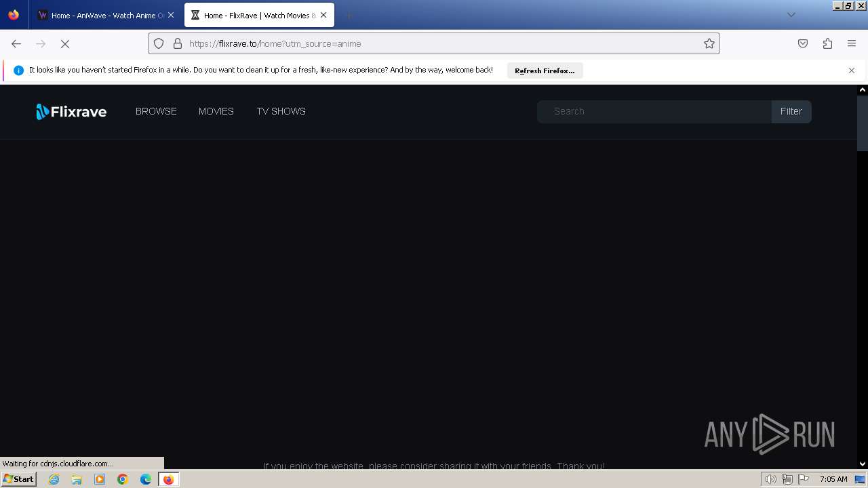The image size is (868, 488).
Task: Close the FlixRave tab
Action: [323, 15]
